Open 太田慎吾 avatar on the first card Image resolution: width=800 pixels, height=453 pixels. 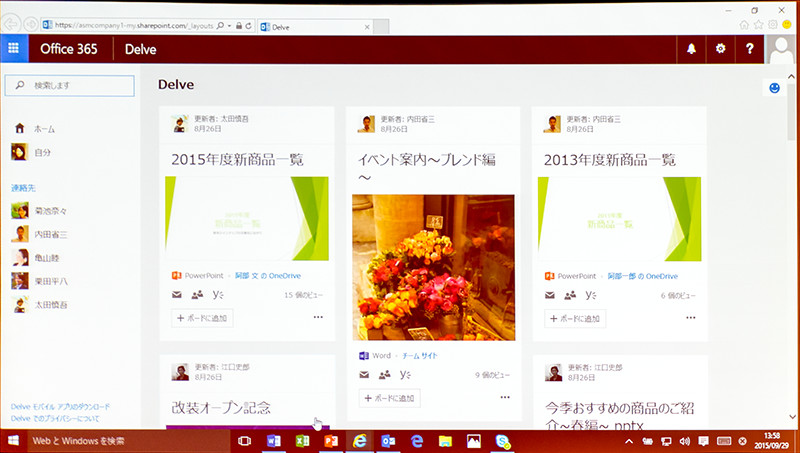[x=180, y=124]
